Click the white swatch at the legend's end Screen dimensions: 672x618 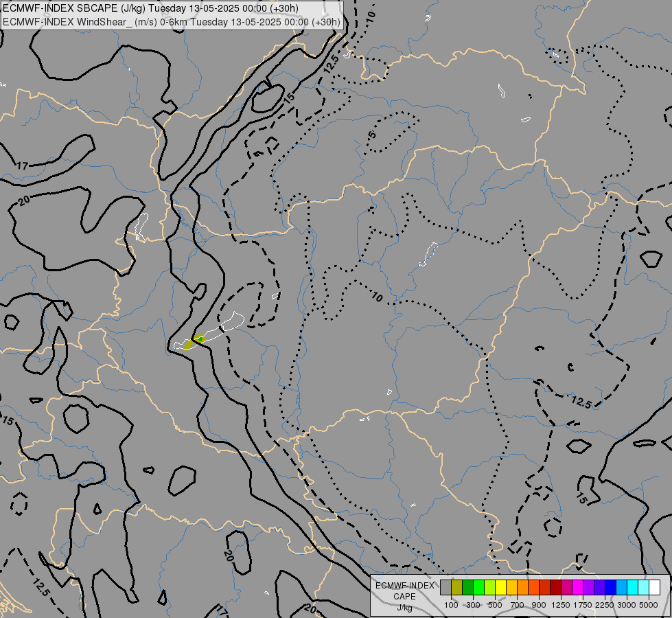click(x=654, y=587)
